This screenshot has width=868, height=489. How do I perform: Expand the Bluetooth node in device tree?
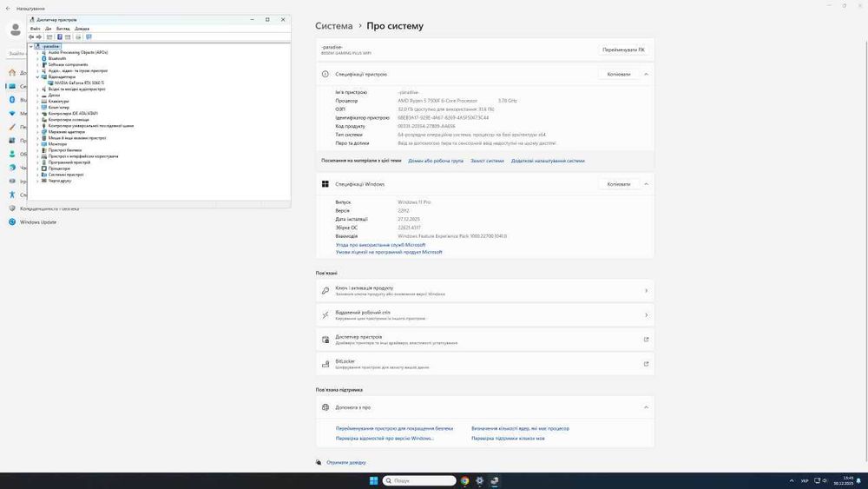tap(37, 59)
